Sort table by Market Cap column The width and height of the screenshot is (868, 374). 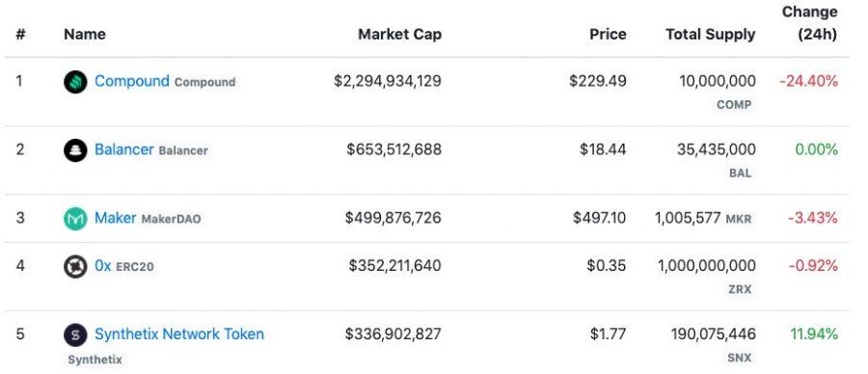[x=399, y=35]
